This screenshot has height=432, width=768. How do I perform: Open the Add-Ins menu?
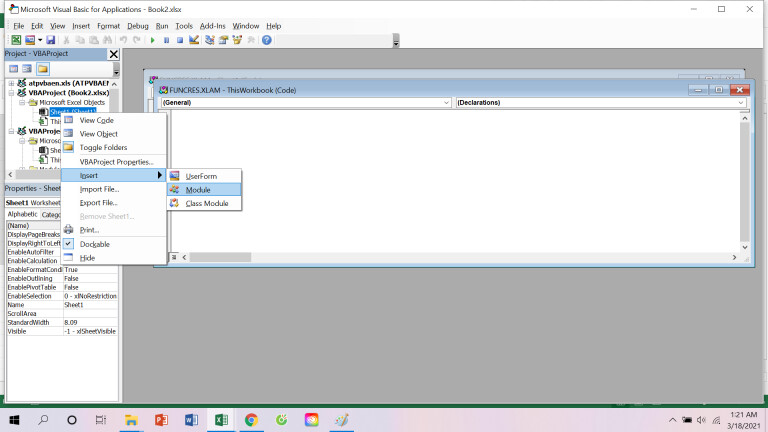[x=213, y=26]
